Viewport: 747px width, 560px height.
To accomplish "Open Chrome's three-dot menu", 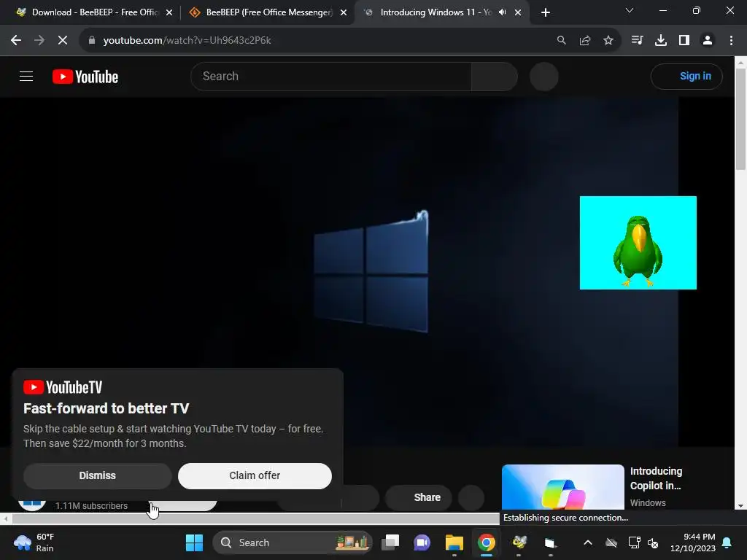I will click(x=731, y=41).
